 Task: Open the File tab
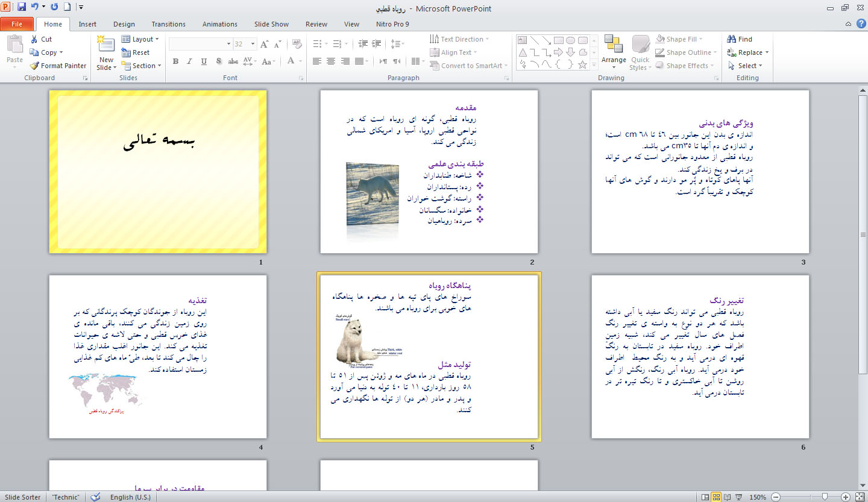(x=17, y=24)
